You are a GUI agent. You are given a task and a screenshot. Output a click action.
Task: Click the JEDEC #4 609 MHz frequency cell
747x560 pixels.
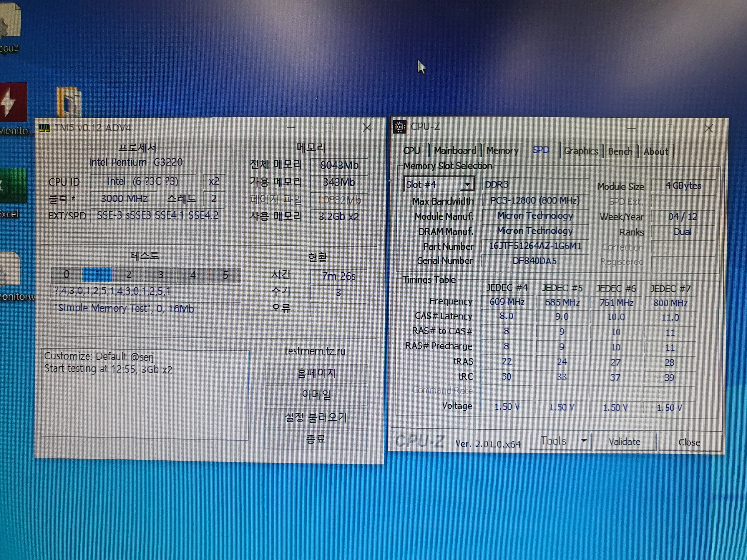[x=507, y=302]
